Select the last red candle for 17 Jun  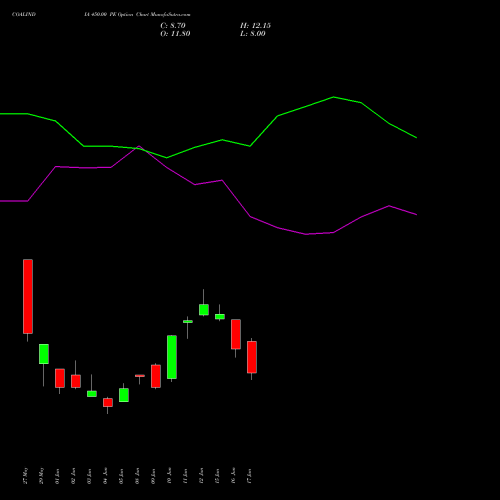coord(252,357)
